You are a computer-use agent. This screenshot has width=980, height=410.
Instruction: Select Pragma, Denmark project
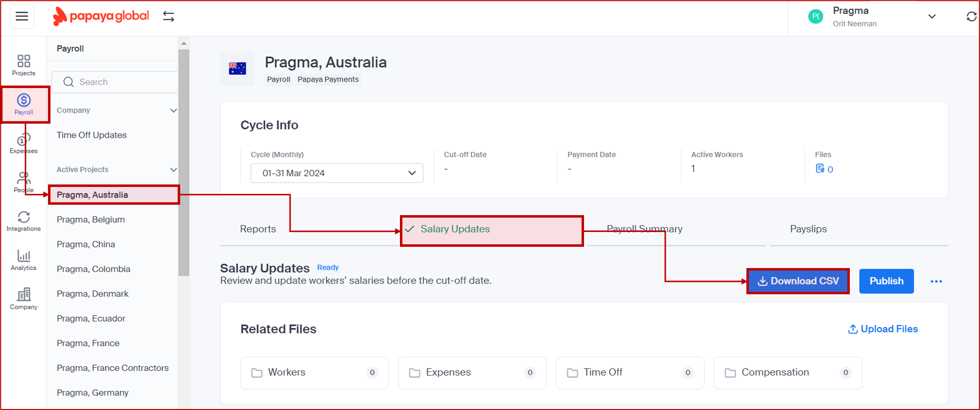click(93, 294)
